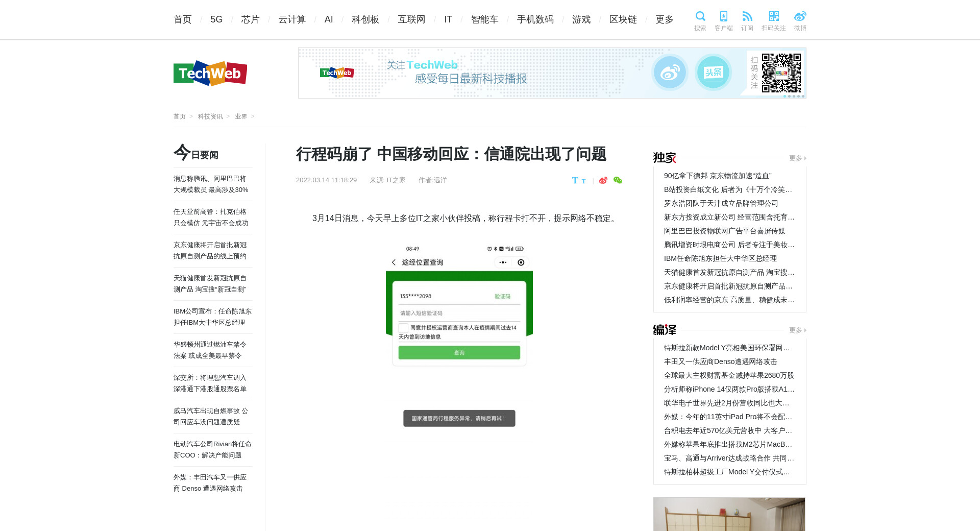
Task: Open 科技资讯 breadcrumb link
Action: pyautogui.click(x=210, y=116)
